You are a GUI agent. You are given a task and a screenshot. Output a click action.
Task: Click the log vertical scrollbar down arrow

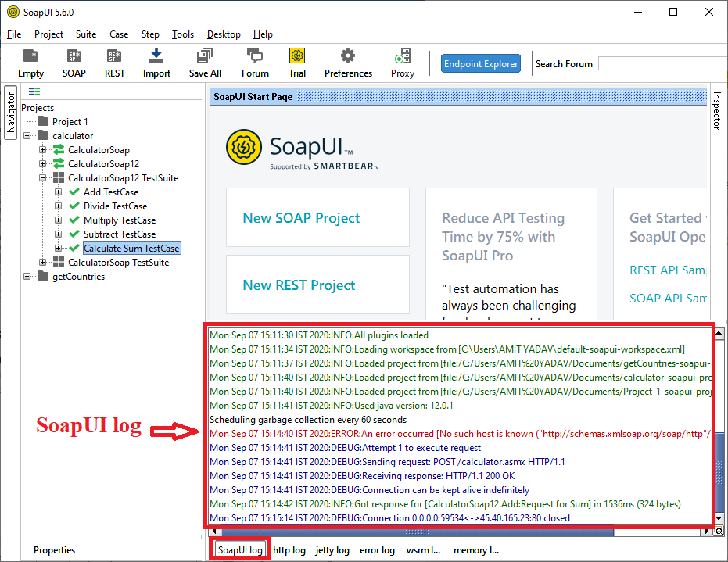(x=719, y=518)
